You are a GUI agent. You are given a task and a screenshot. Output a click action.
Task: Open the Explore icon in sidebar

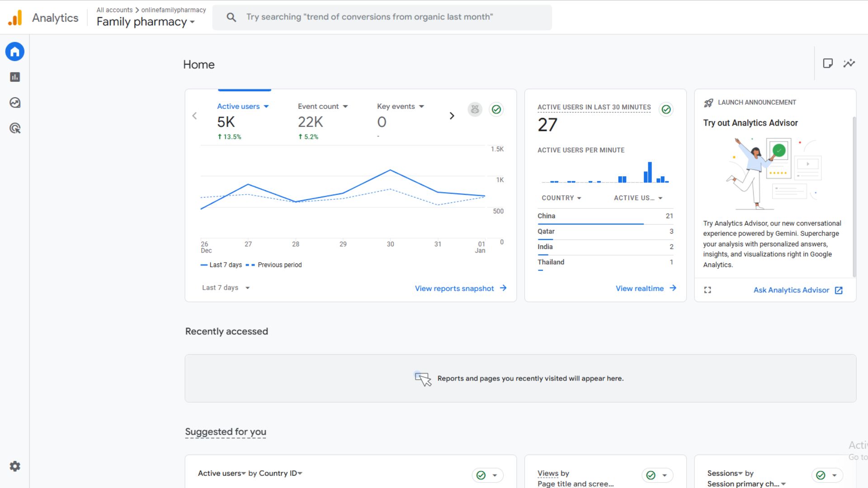coord(15,103)
